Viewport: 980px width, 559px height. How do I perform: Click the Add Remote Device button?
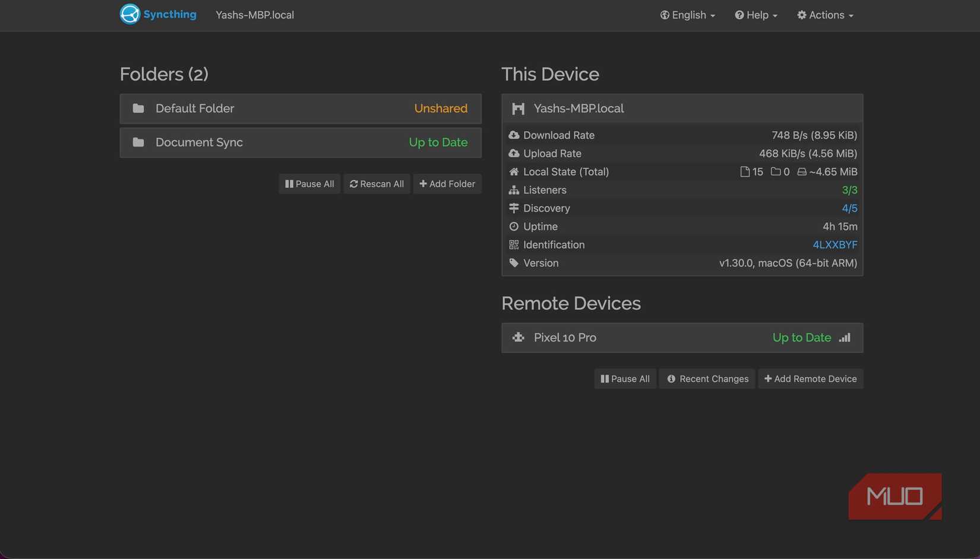[810, 379]
